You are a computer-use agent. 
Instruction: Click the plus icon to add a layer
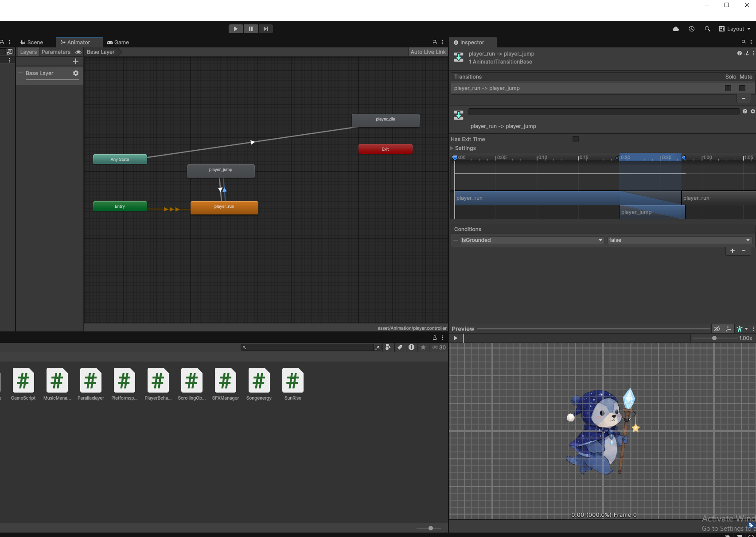click(76, 61)
